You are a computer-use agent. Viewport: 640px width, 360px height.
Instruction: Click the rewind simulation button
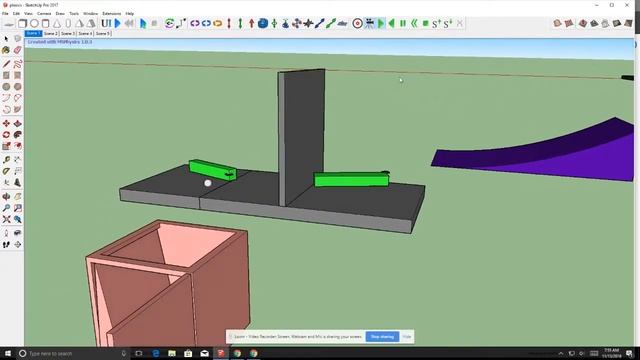129,24
